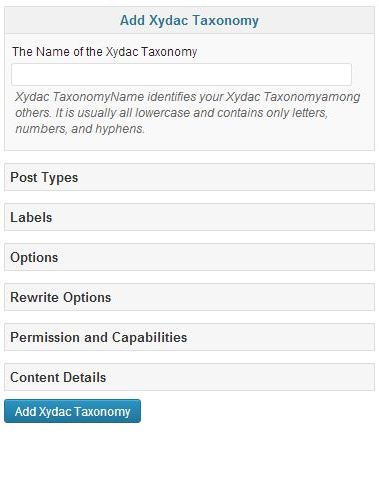
Task: Click the Add Xydac Taxonomy panel heading
Action: [189, 20]
